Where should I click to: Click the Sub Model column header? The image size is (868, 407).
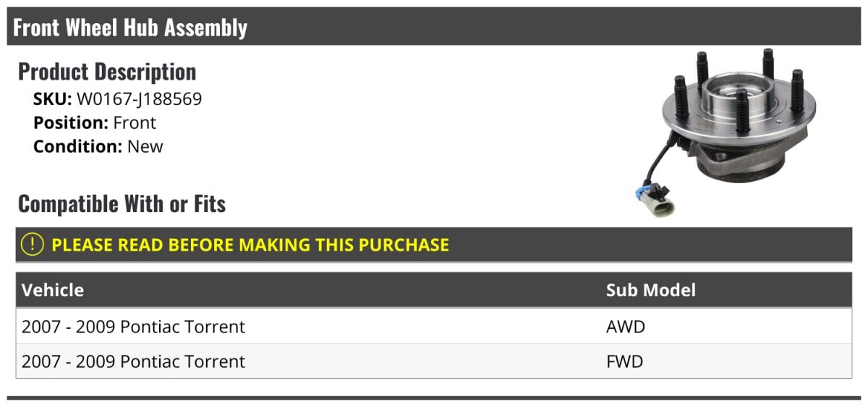[x=651, y=290]
